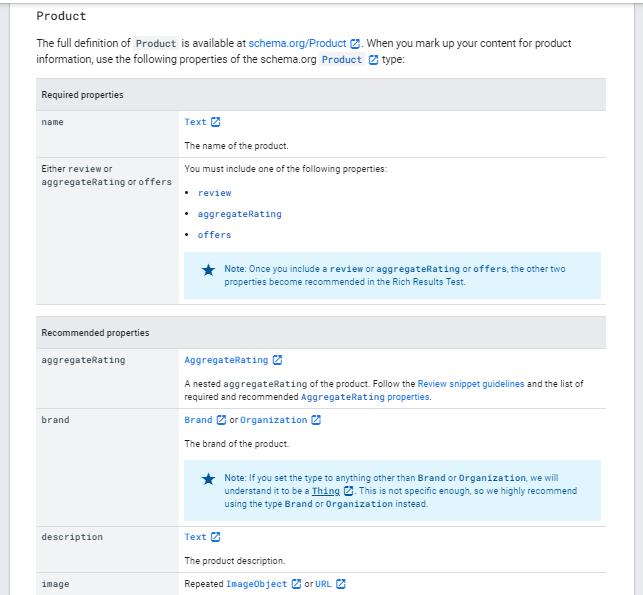Click external-link icon beside name's Text type
This screenshot has width=643, height=595.
[x=216, y=122]
